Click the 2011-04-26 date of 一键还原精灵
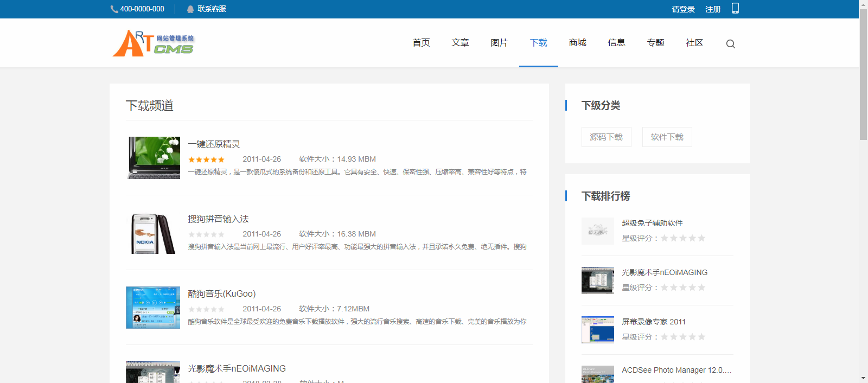 click(262, 159)
